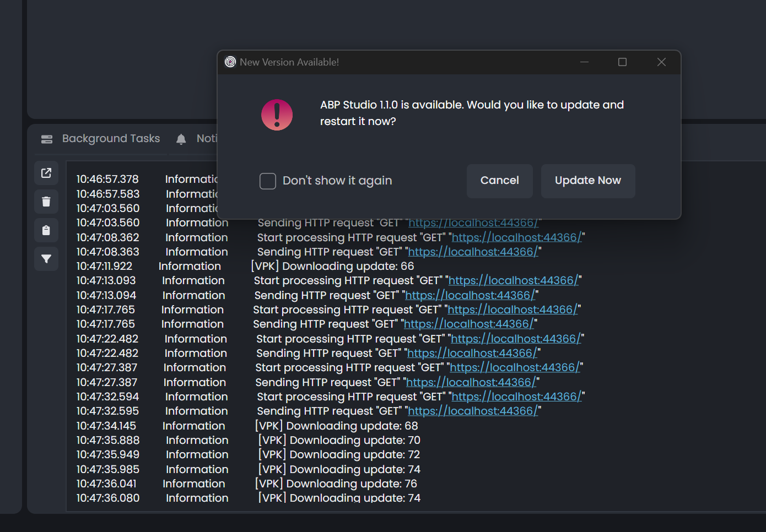Copy logs using the clipboard icon

46,230
